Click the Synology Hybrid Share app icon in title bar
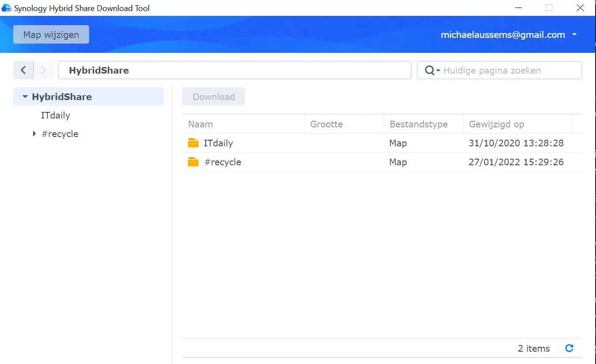The width and height of the screenshot is (596, 364). (7, 8)
